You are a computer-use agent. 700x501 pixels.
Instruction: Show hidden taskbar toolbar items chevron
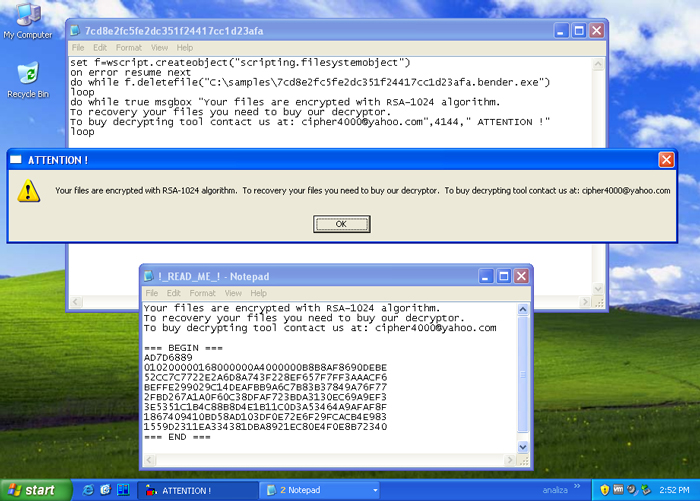577,486
